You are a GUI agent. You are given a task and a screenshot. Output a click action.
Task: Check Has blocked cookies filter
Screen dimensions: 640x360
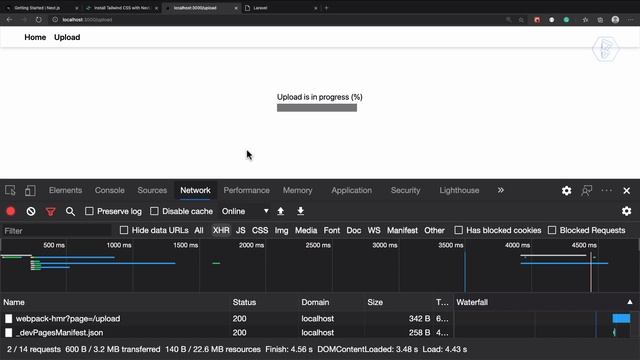click(x=458, y=230)
